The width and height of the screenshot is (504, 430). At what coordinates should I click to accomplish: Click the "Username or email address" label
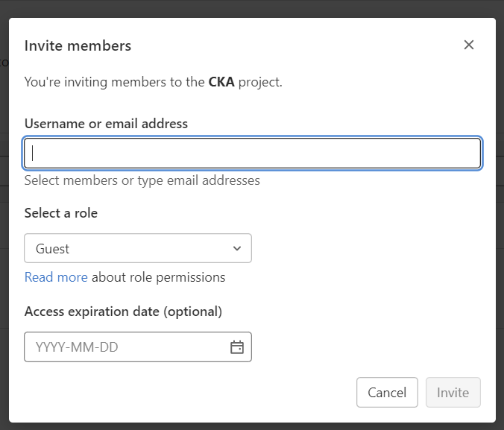tap(106, 124)
